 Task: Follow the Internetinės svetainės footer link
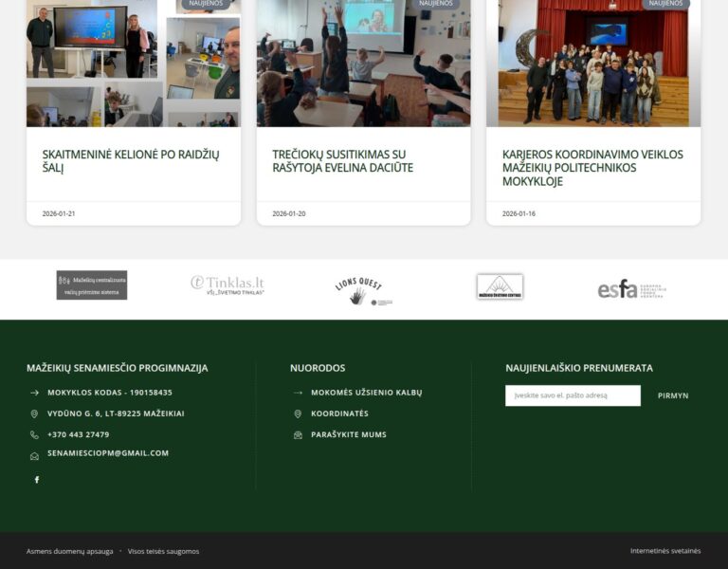pyautogui.click(x=665, y=551)
